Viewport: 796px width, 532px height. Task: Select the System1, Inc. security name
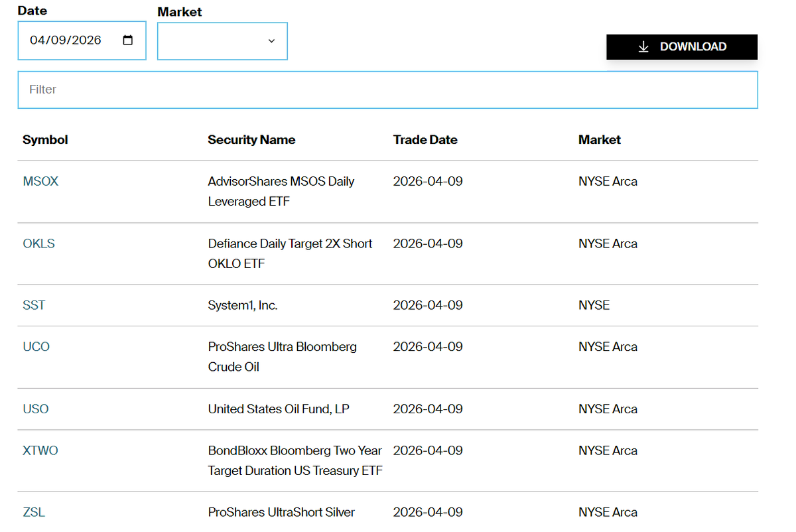tap(243, 305)
